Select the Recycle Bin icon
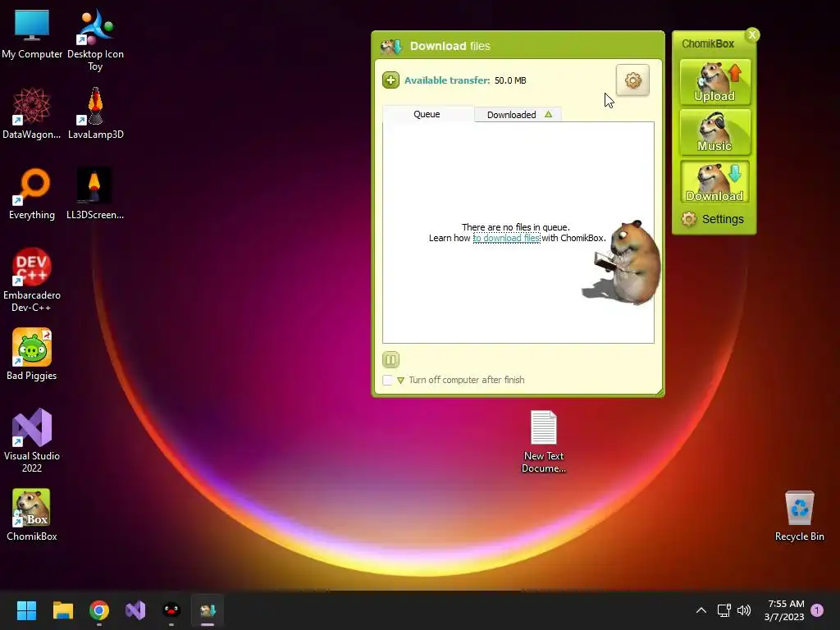 (x=799, y=516)
